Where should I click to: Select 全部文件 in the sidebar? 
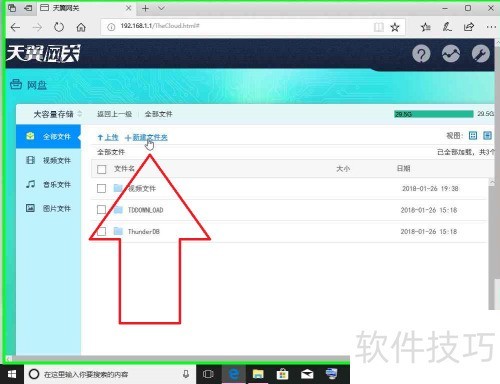(48, 136)
